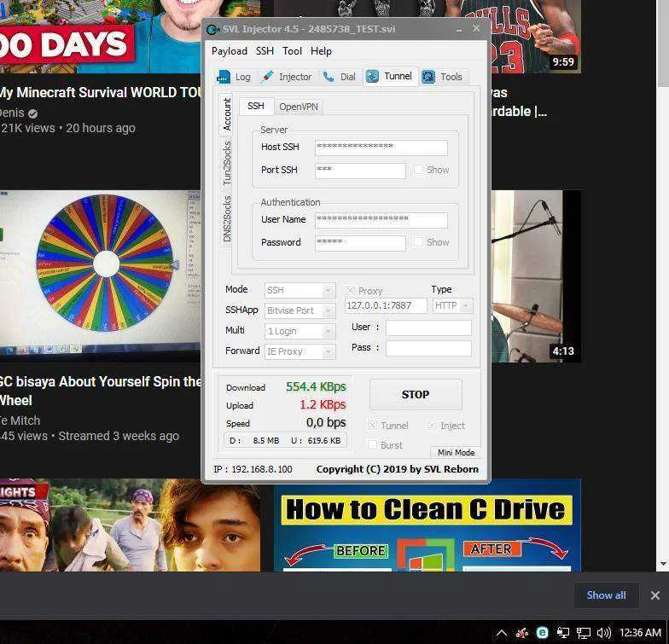Click the download speed 554.4 KBps

coord(316,387)
